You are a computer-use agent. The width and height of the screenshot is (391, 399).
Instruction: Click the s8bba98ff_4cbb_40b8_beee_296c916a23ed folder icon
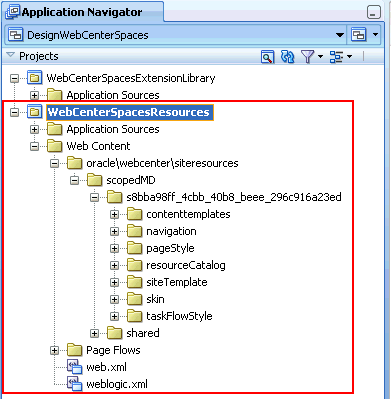(114, 197)
